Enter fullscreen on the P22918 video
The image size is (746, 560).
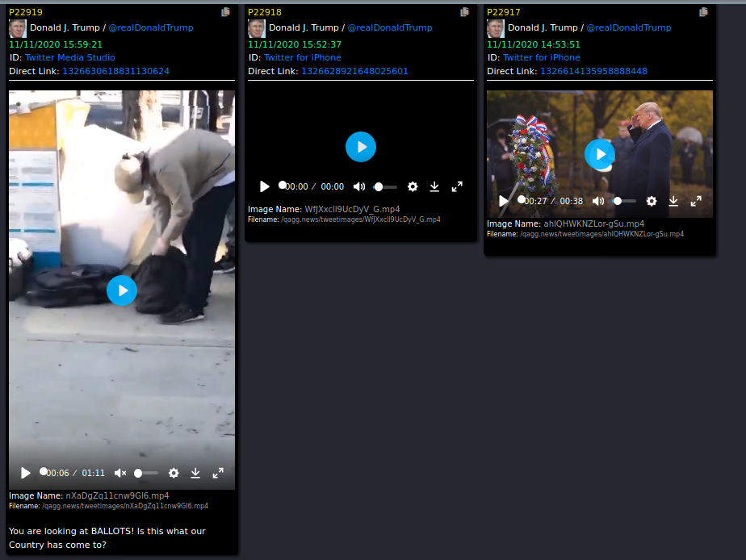tap(457, 187)
